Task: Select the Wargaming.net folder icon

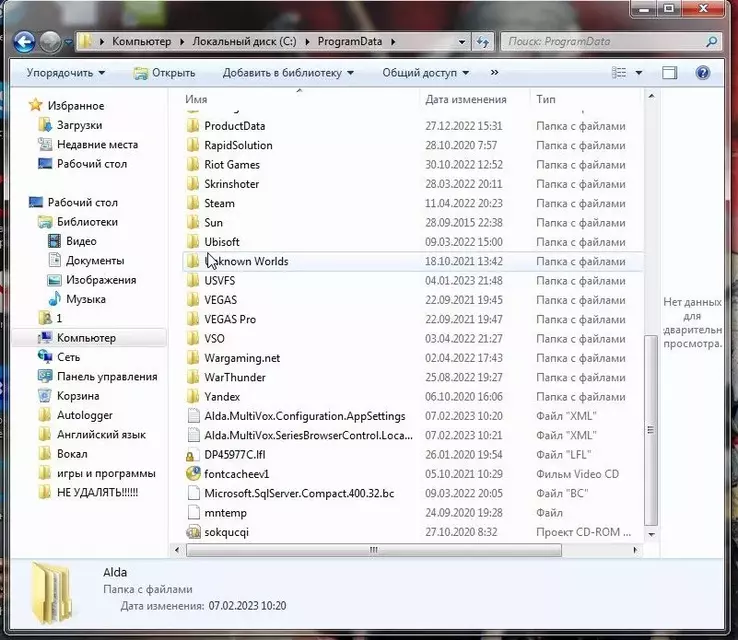Action: pyautogui.click(x=193, y=358)
